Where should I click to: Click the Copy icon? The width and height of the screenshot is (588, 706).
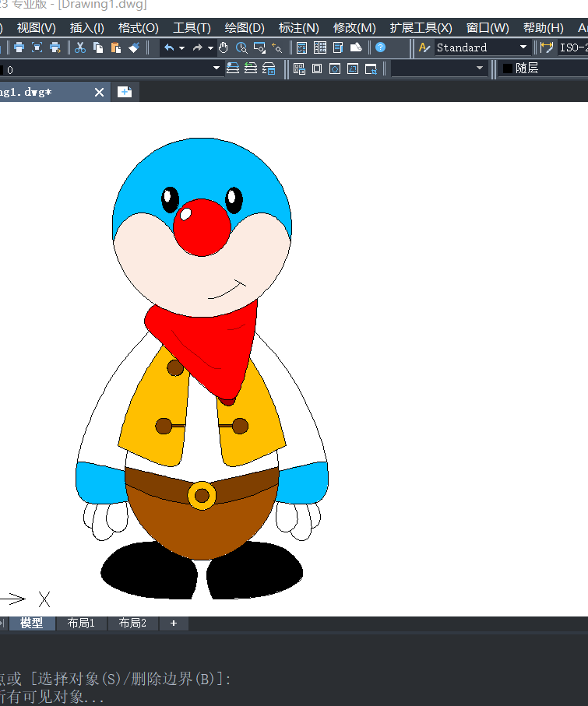click(98, 47)
